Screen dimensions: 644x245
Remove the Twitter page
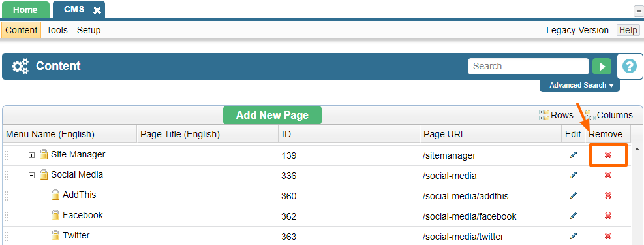[x=608, y=236]
